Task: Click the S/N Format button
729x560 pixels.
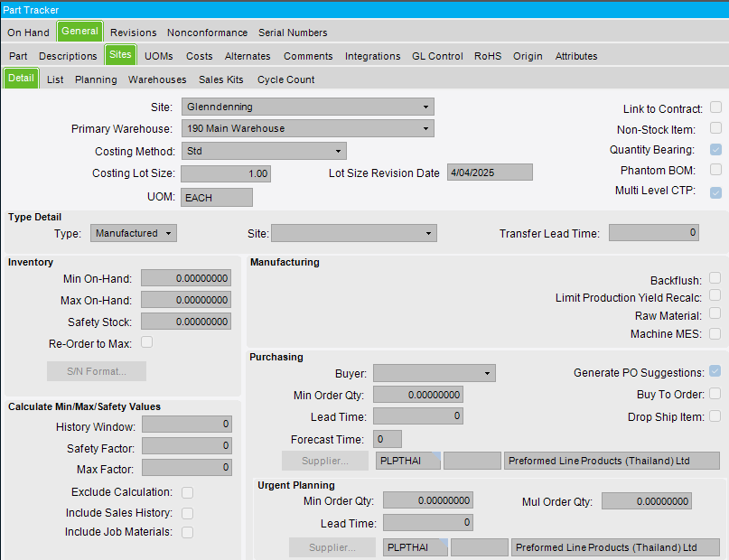Action: pyautogui.click(x=97, y=371)
